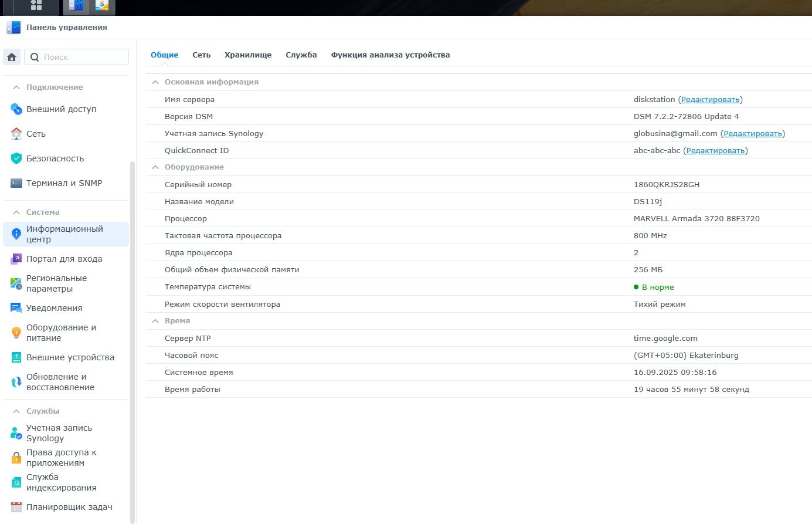The height and width of the screenshot is (524, 812).
Task: Open Планировщик задач in sidebar
Action: click(66, 507)
